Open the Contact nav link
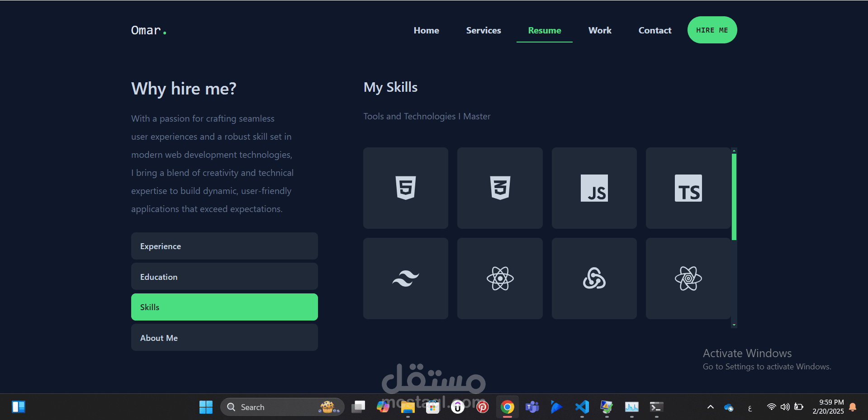 [655, 30]
